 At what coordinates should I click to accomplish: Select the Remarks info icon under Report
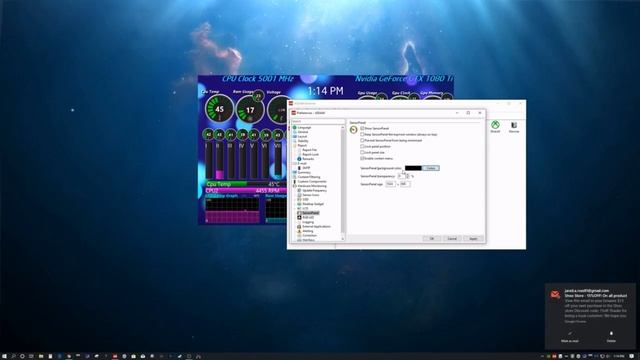pyautogui.click(x=299, y=159)
